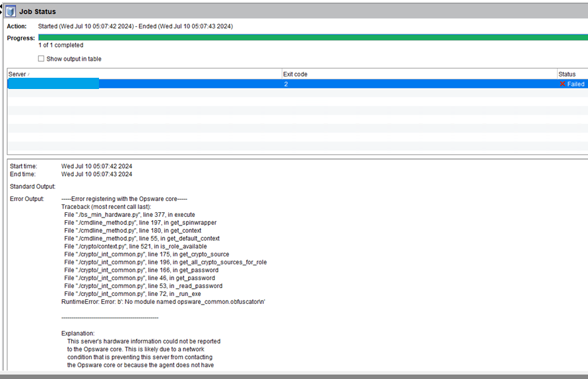Click the get_crypto_source traceback line
The width and height of the screenshot is (588, 379).
(147, 254)
